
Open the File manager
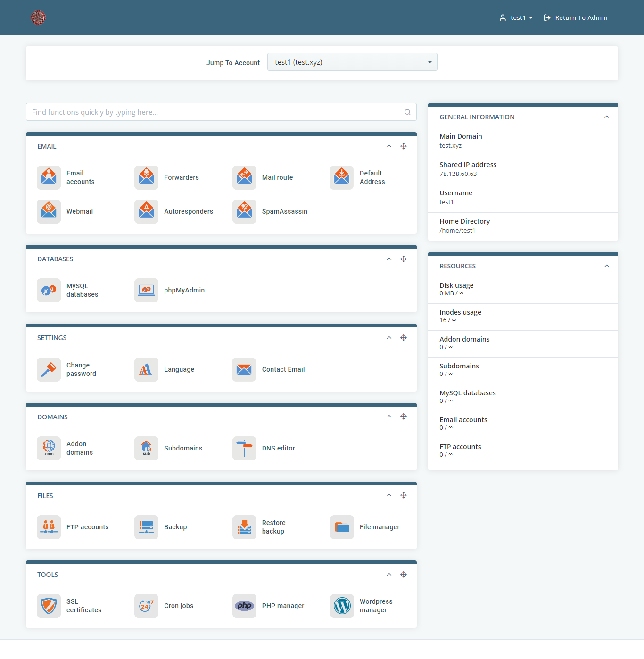(x=342, y=527)
